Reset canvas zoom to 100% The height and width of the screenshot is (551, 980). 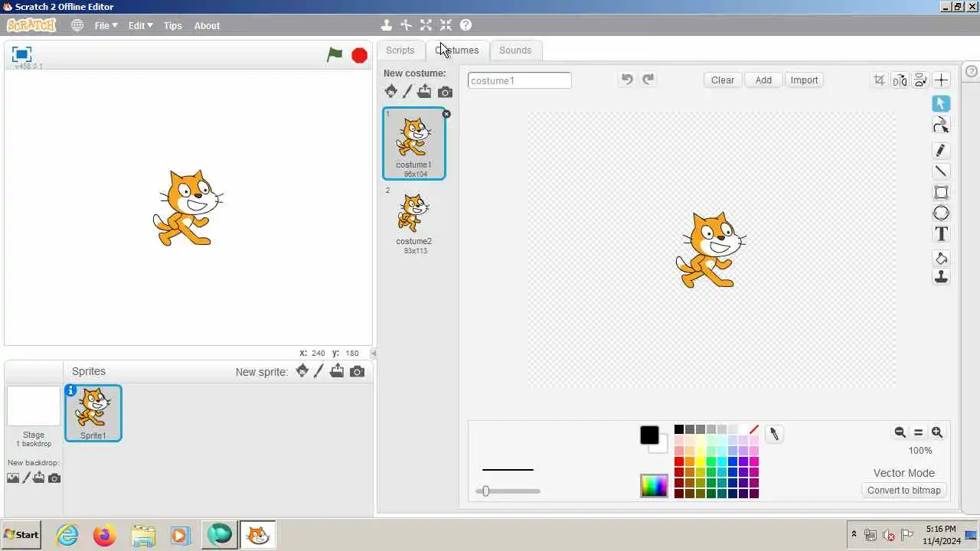pos(918,432)
